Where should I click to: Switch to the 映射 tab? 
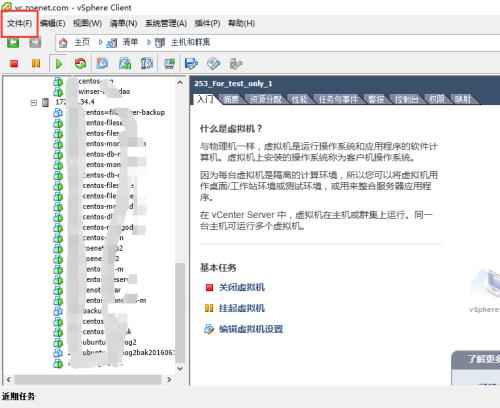pos(463,99)
